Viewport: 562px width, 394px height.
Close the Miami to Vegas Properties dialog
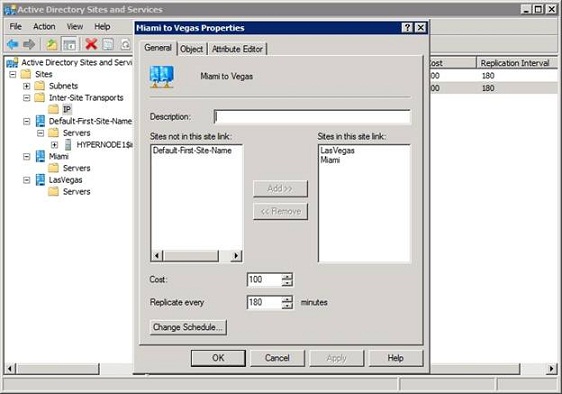coord(420,28)
